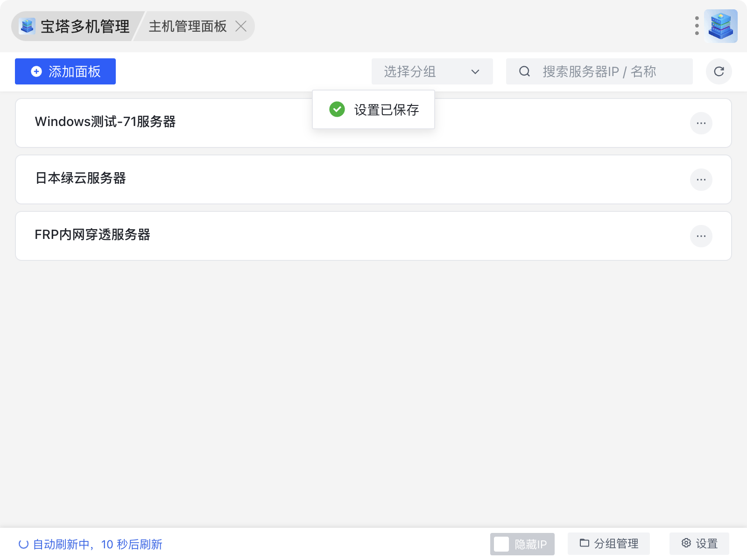Image resolution: width=747 pixels, height=560 pixels.
Task: Click the 设置已保存 success notification
Action: click(373, 110)
